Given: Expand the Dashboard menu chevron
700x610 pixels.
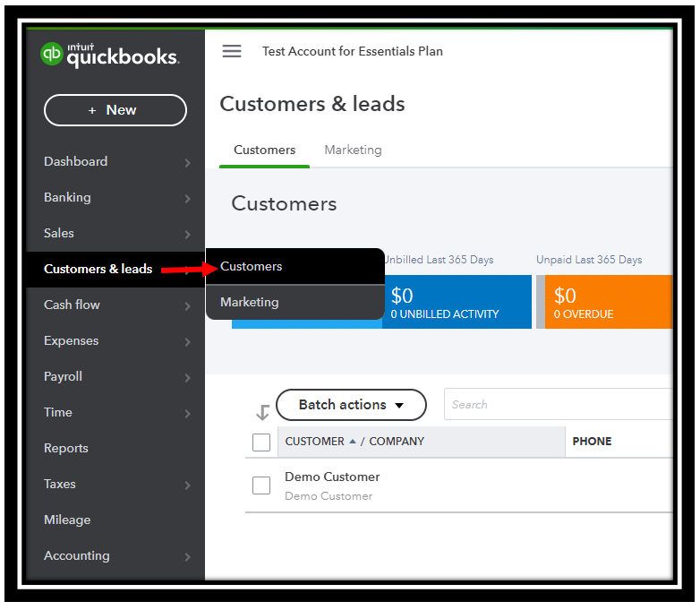Looking at the screenshot, I should click(187, 163).
